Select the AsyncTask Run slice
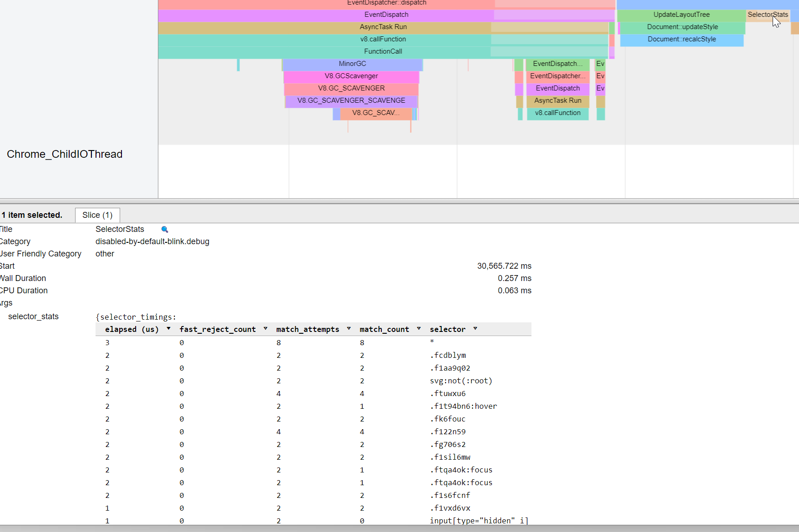 383,27
